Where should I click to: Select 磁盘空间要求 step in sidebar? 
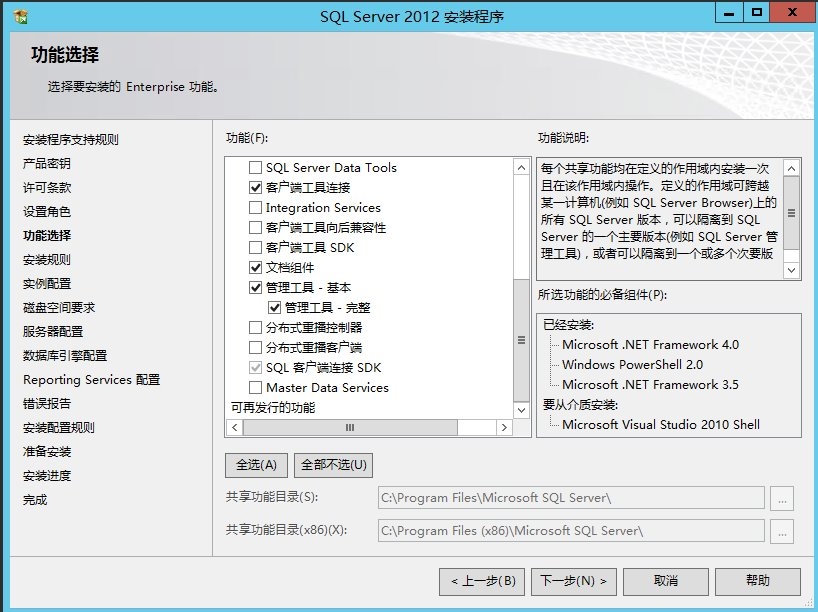[58, 307]
